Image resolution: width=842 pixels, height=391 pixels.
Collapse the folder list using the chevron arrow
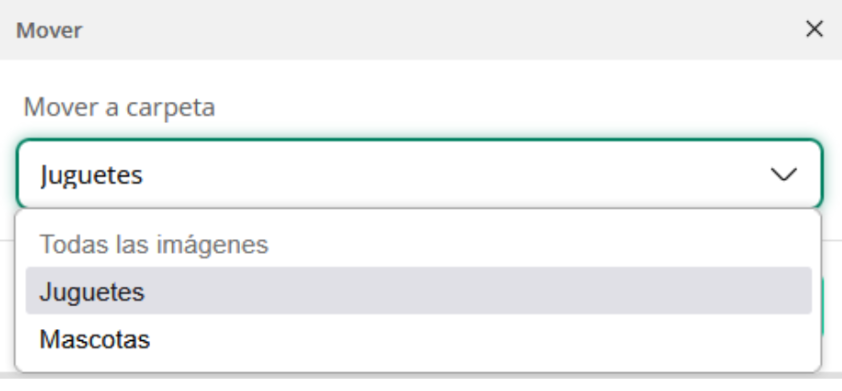pyautogui.click(x=783, y=175)
